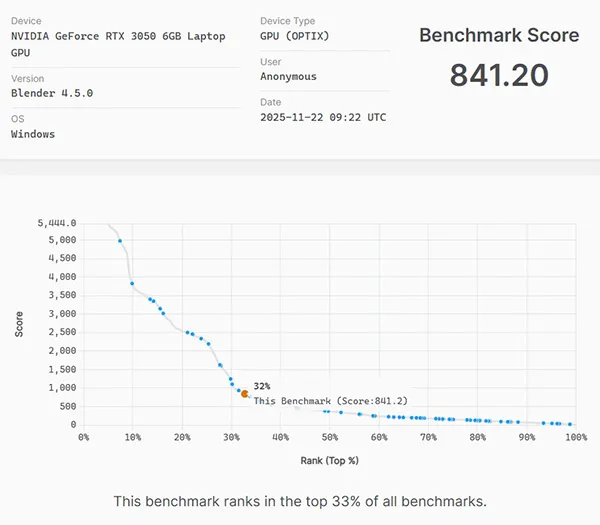This screenshot has width=600, height=525.
Task: Click the Benchmark Score heading
Action: pyautogui.click(x=498, y=35)
